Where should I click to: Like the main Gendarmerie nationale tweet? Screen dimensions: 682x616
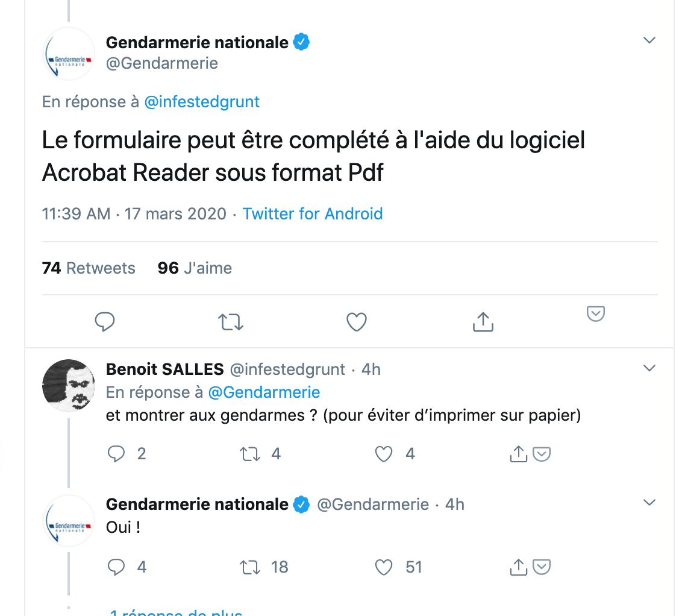357,322
